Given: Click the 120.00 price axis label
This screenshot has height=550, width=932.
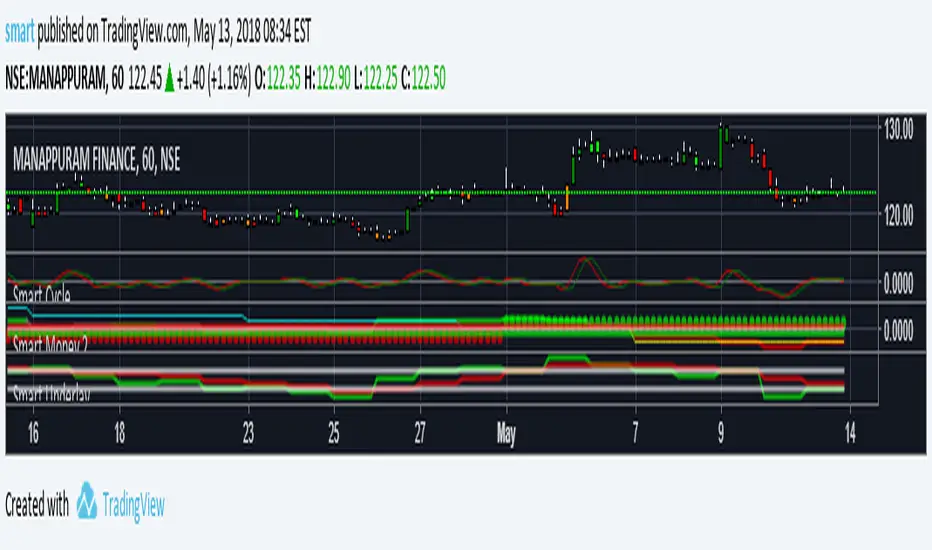Looking at the screenshot, I should click(x=898, y=215).
